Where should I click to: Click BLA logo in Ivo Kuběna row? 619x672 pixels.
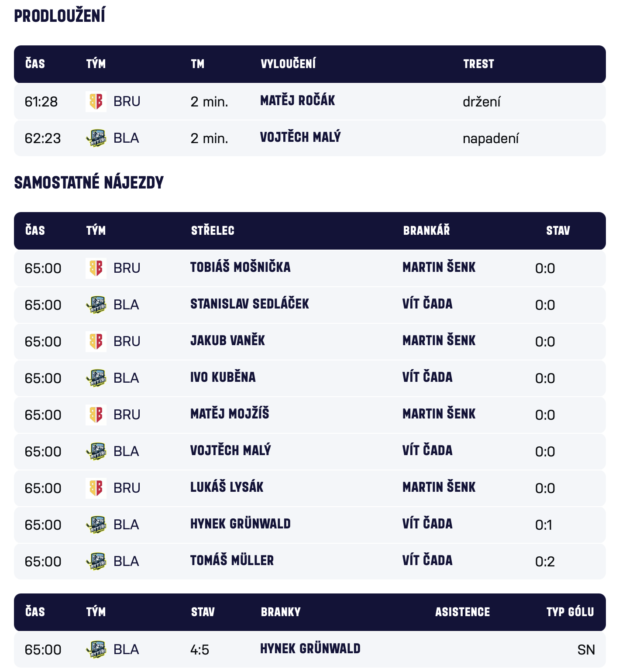96,378
